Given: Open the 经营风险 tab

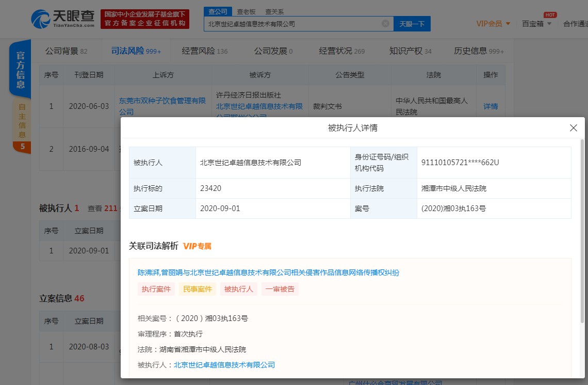Looking at the screenshot, I should (204, 51).
